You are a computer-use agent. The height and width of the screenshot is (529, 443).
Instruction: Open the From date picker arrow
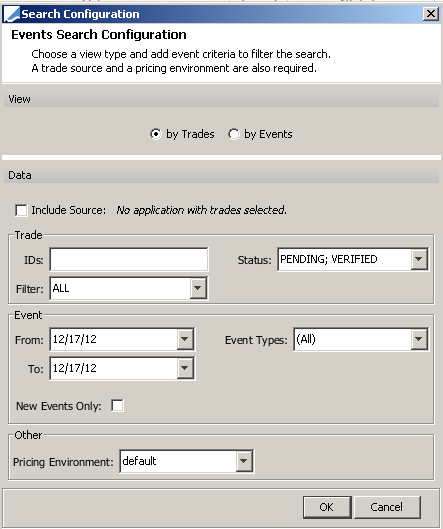click(185, 339)
